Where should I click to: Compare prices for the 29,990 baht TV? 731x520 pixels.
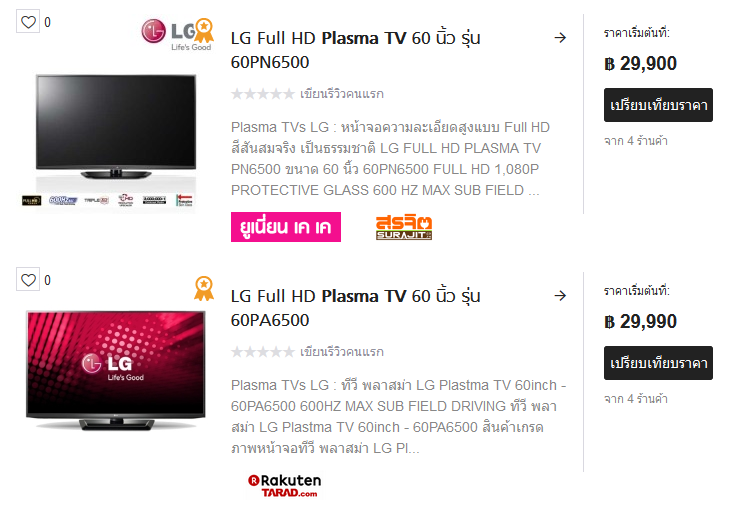658,363
